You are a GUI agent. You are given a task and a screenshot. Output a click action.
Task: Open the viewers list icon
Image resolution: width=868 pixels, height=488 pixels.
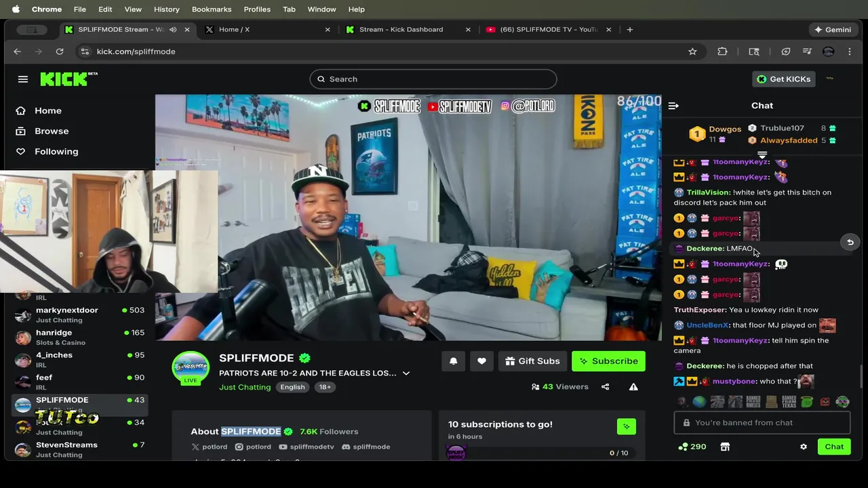[536, 387]
